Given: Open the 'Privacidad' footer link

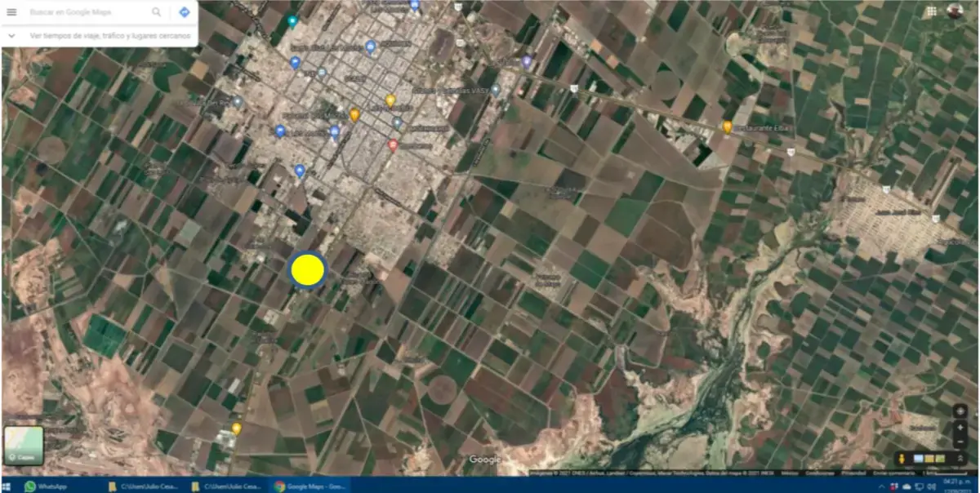Looking at the screenshot, I should (x=853, y=473).
